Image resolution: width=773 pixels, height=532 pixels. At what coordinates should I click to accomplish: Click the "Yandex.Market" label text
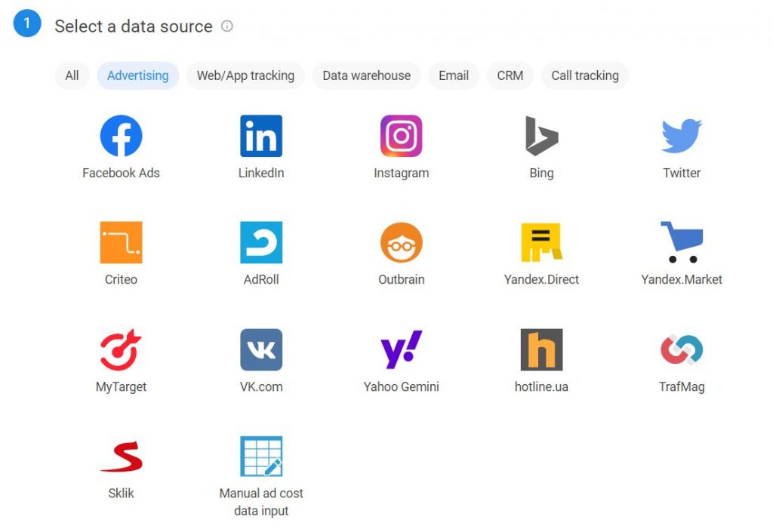pyautogui.click(x=682, y=279)
